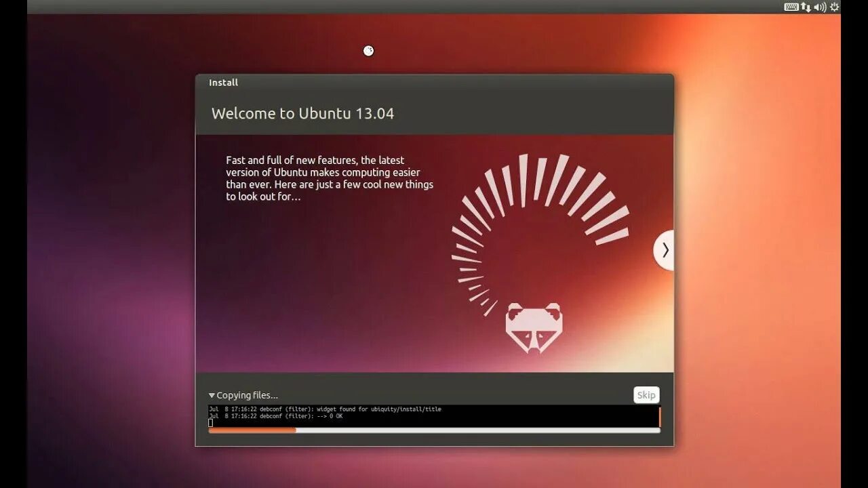Screen dimensions: 868x488
Task: Click the Skip button
Action: [646, 395]
